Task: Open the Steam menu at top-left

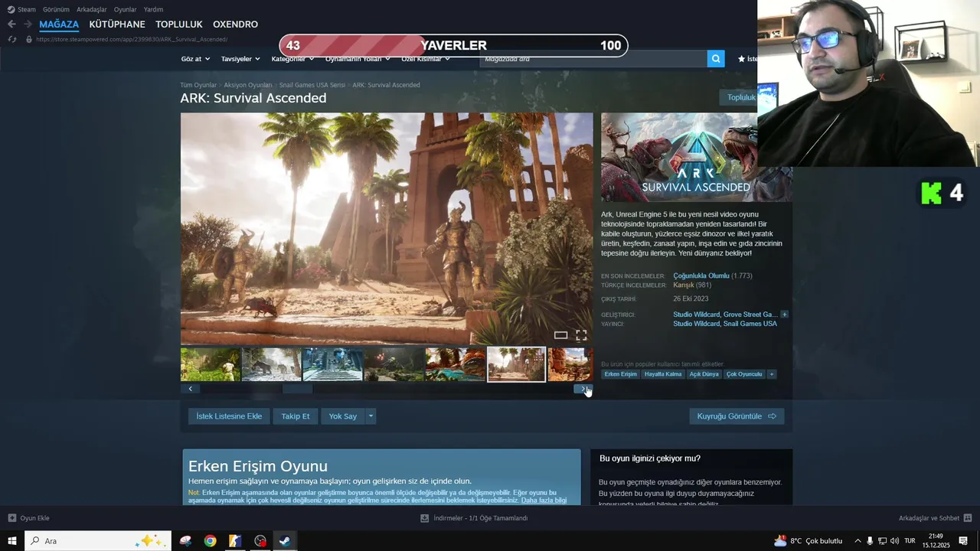Action: click(21, 9)
